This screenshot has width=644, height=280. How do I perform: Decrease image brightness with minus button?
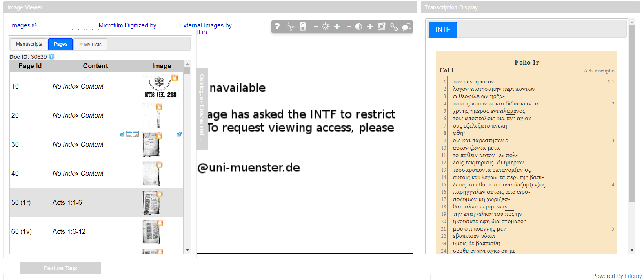(315, 27)
